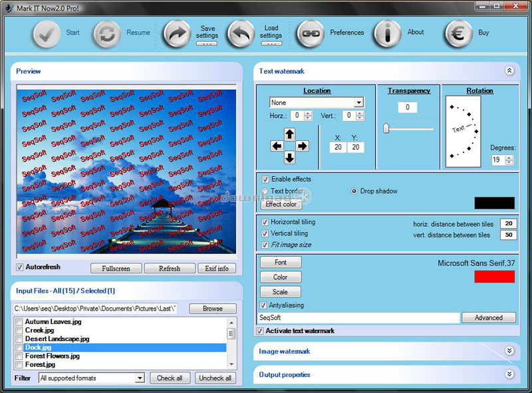Click the Save settings arrow icon
Screen dimensions: 532x393
click(x=177, y=33)
